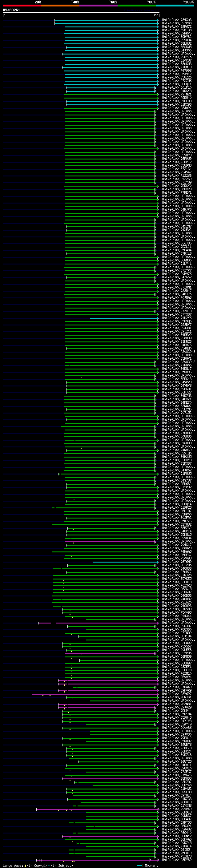Select hit UniRef100_B0SFR2
Viewport: 197px width, 868px height.
click(x=176, y=518)
